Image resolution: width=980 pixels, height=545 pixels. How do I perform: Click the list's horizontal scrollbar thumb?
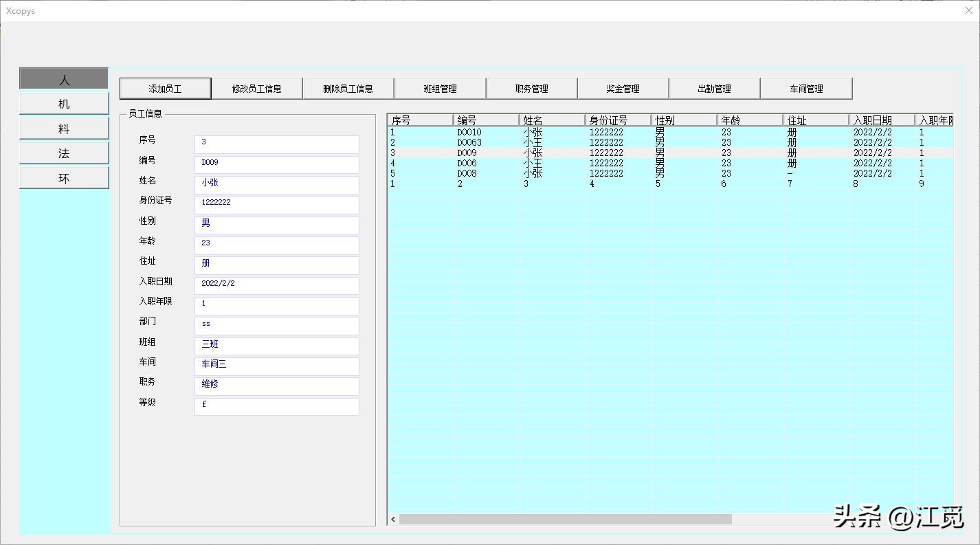coord(565,520)
